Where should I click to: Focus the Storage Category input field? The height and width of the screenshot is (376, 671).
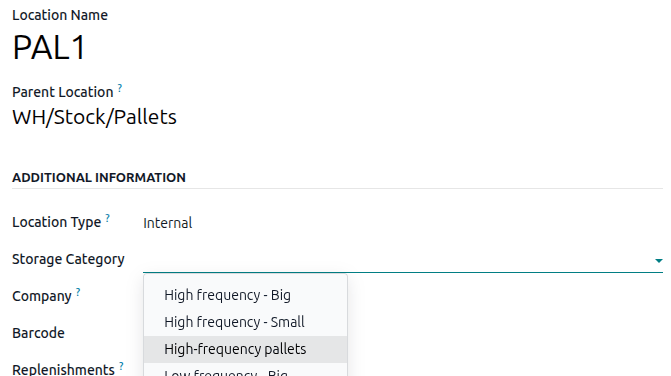pyautogui.click(x=397, y=260)
